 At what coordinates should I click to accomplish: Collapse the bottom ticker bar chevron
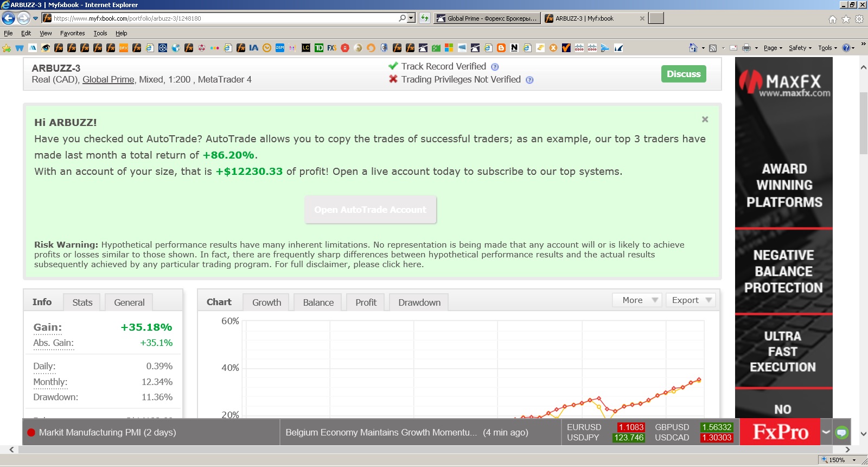click(x=826, y=432)
